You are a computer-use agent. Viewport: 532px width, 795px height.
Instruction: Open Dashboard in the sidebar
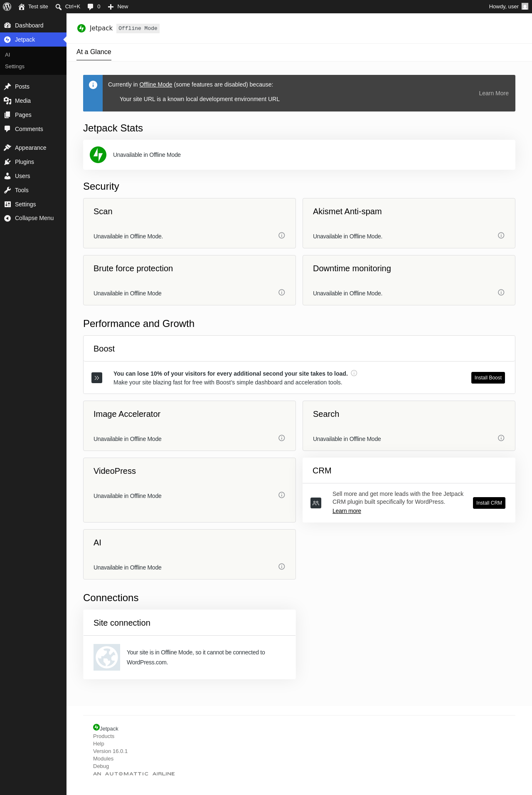33,25
